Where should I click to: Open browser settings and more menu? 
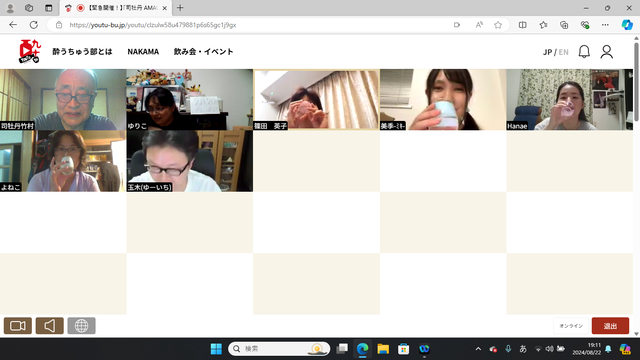(x=605, y=25)
